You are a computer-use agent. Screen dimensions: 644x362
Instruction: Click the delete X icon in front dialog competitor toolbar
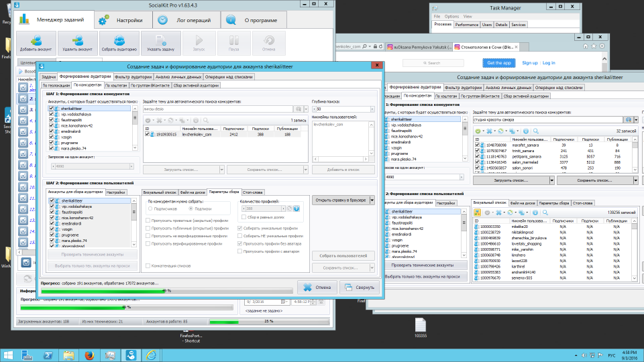coord(160,120)
